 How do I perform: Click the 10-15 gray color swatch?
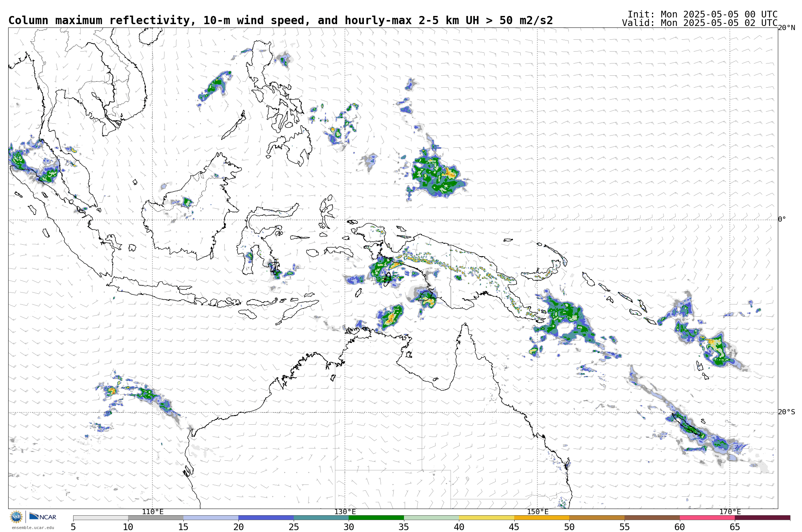tap(156, 518)
